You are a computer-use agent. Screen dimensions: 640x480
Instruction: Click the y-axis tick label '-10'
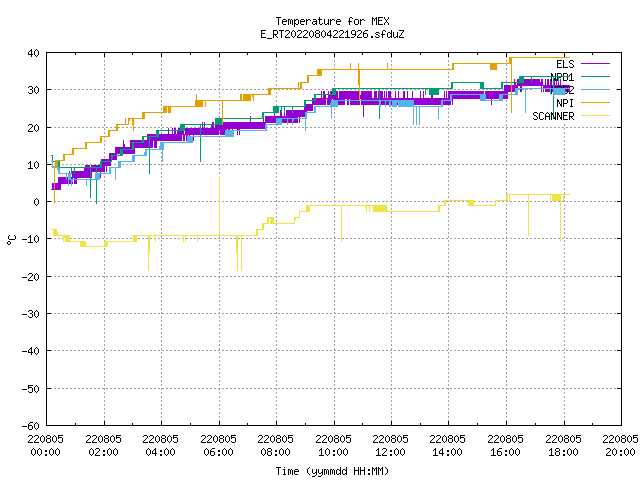click(31, 239)
